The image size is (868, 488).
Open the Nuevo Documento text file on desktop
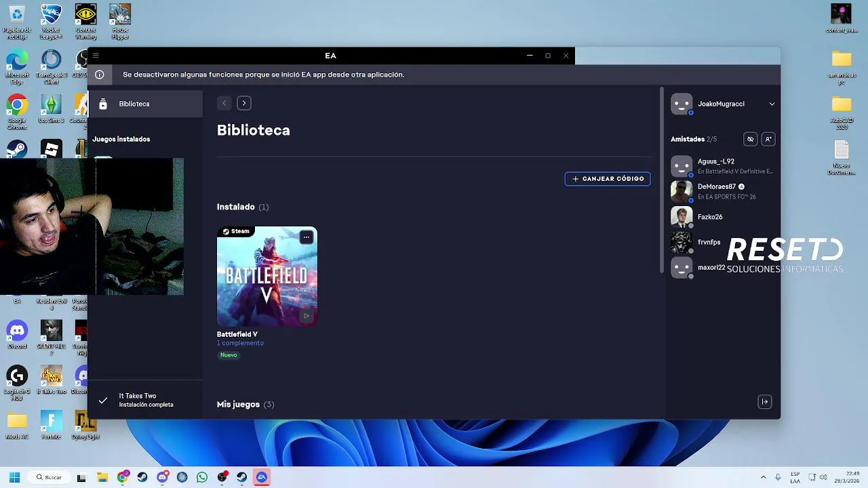[x=842, y=158]
